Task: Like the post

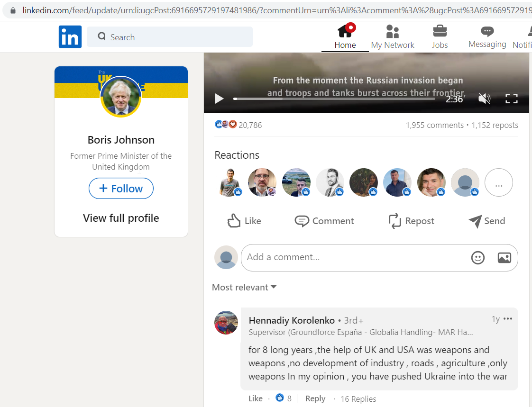Action: (244, 221)
